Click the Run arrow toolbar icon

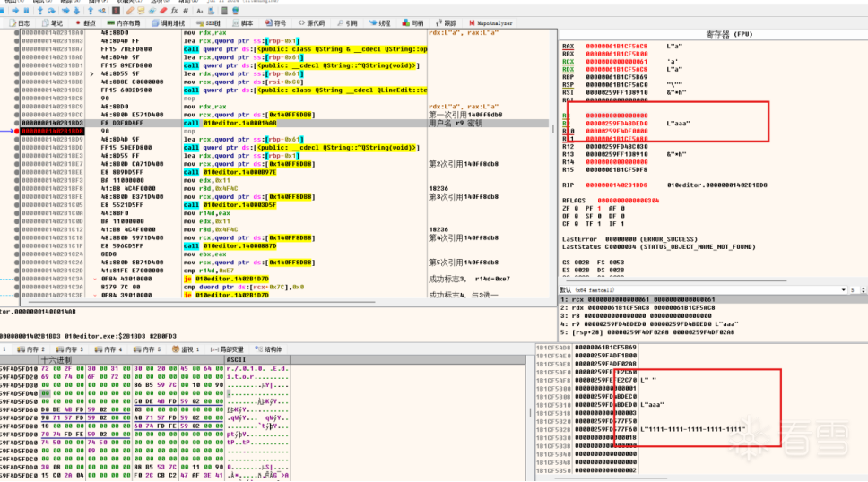click(x=15, y=11)
